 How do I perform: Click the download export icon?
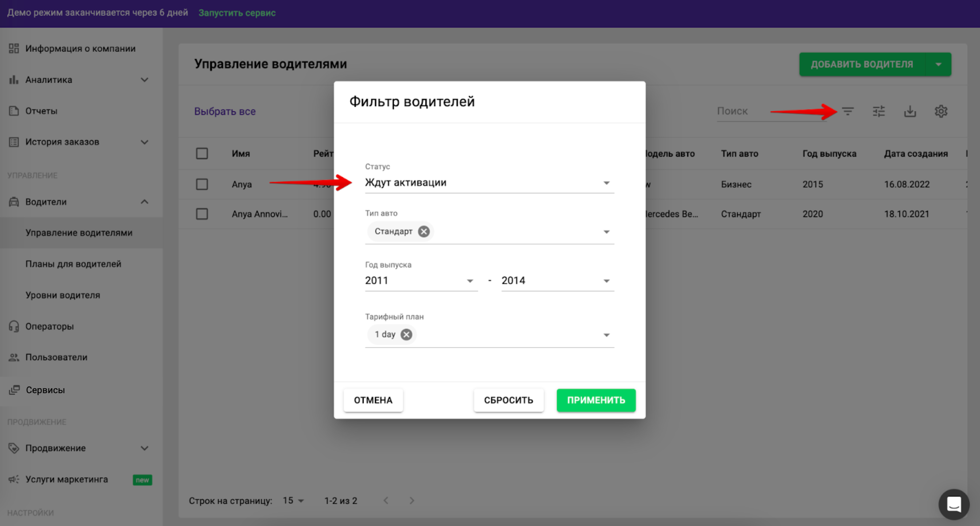click(x=910, y=111)
